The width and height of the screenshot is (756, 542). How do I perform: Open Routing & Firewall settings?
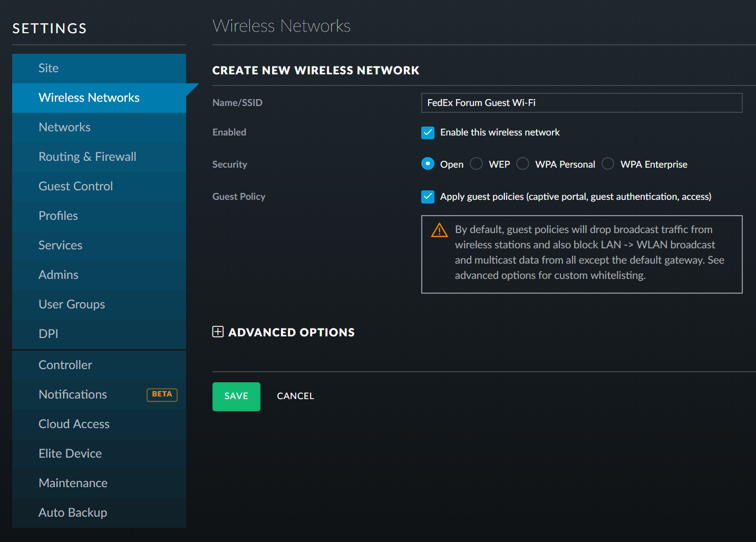[88, 157]
